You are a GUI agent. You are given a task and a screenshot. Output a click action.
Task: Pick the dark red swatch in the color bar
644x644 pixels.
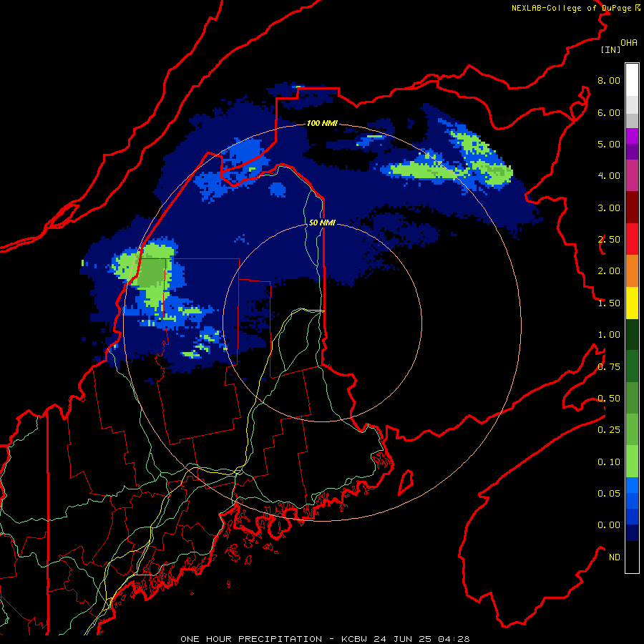click(x=632, y=208)
